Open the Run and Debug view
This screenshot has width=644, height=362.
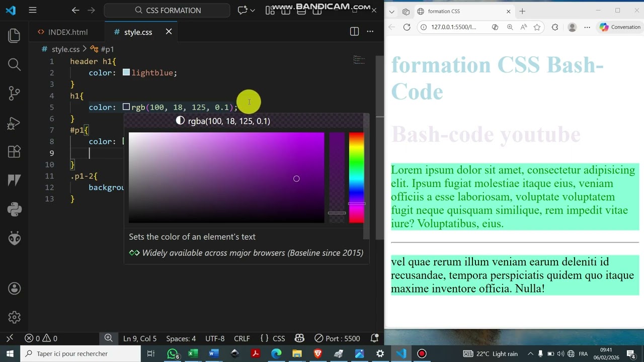(14, 122)
